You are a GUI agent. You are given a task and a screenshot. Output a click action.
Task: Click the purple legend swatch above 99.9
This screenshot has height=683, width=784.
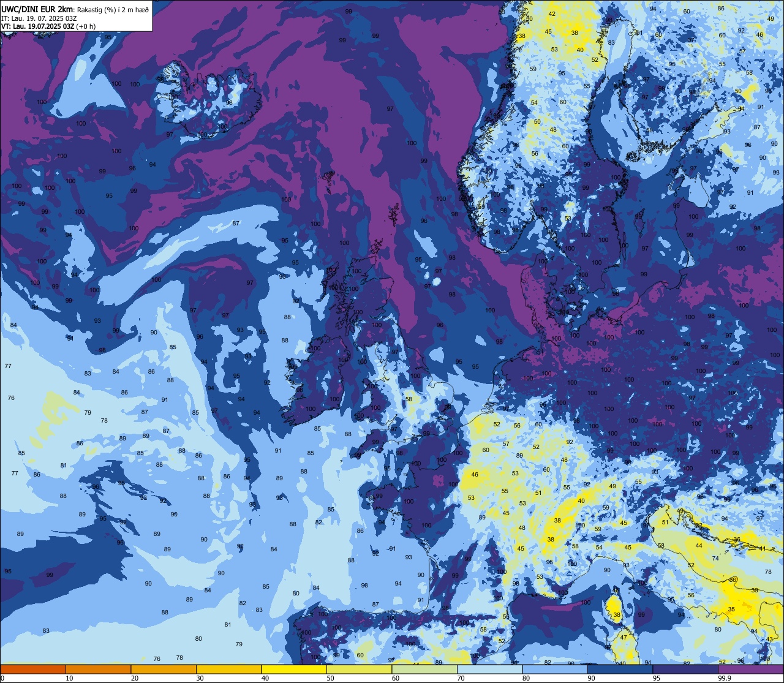[x=750, y=669]
